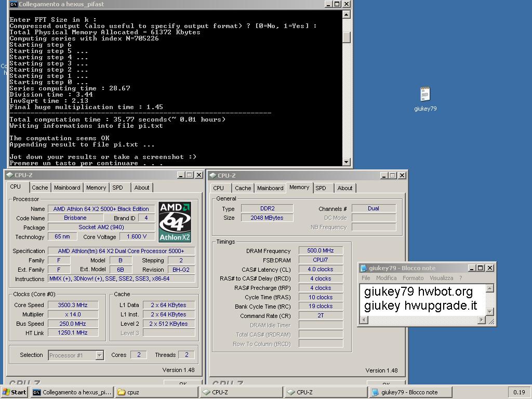The height and width of the screenshot is (399, 532).
Task: Minimize the left CPU-Z window
Action: coord(181,175)
